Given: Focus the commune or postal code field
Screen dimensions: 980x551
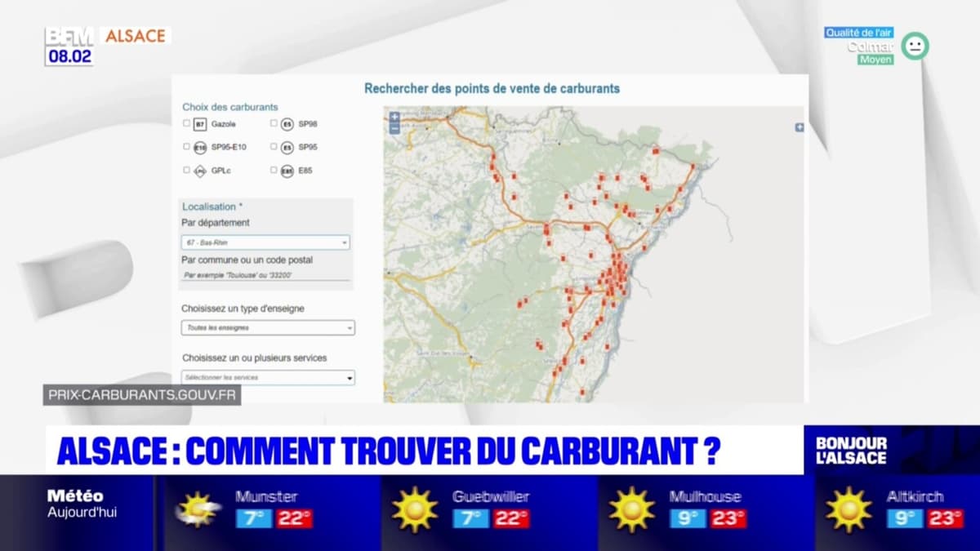Looking at the screenshot, I should [265, 275].
